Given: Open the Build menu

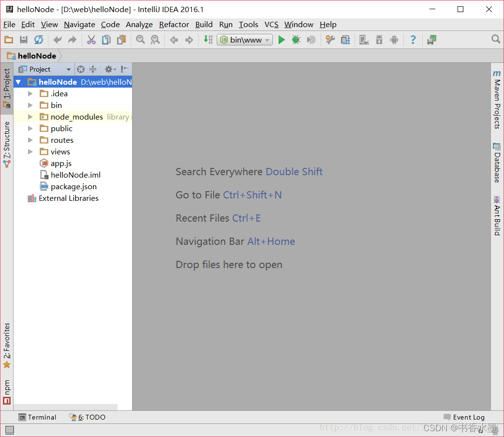Looking at the screenshot, I should (x=204, y=24).
